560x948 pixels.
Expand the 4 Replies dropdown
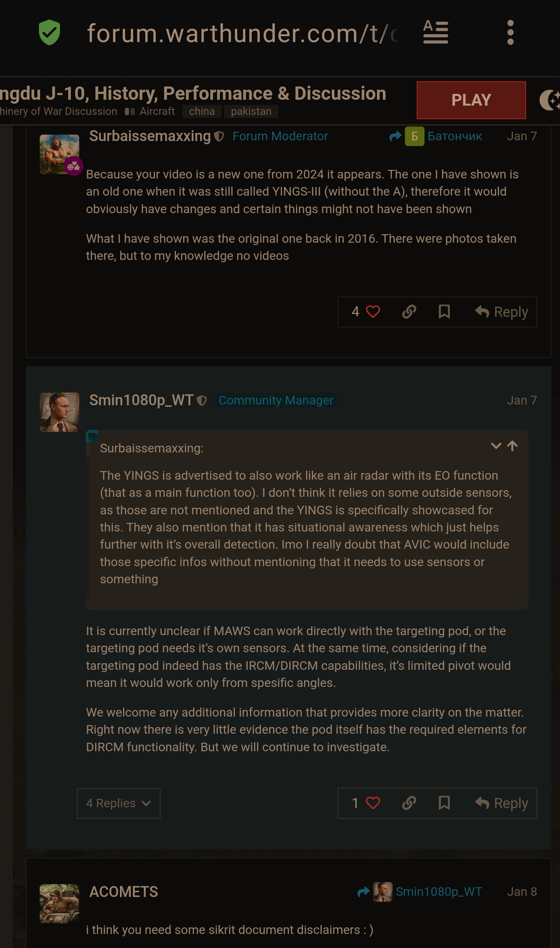118,803
